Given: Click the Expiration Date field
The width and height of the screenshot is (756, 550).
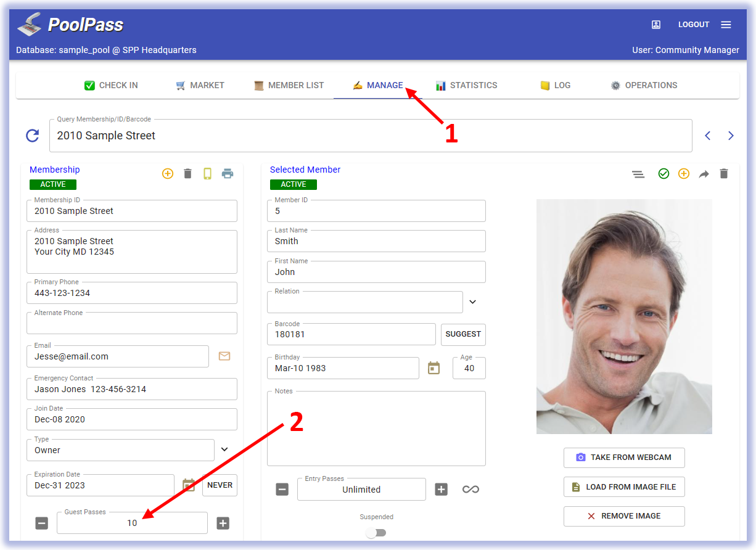Looking at the screenshot, I should (x=101, y=485).
